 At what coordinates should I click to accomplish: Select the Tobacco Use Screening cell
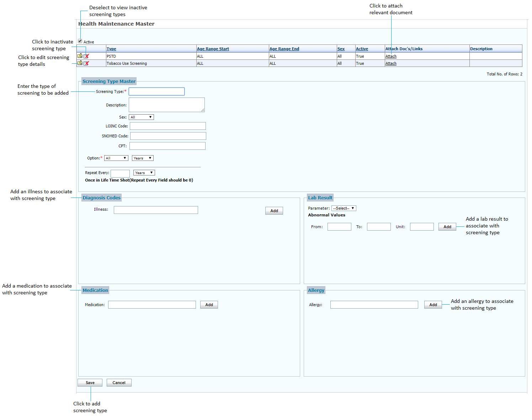coord(151,63)
